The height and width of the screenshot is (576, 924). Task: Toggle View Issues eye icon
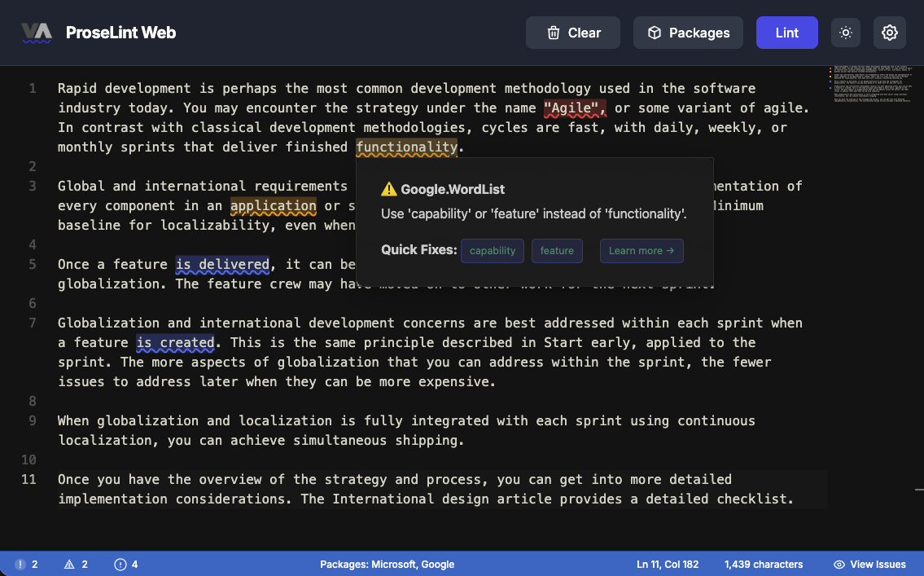pyautogui.click(x=869, y=564)
